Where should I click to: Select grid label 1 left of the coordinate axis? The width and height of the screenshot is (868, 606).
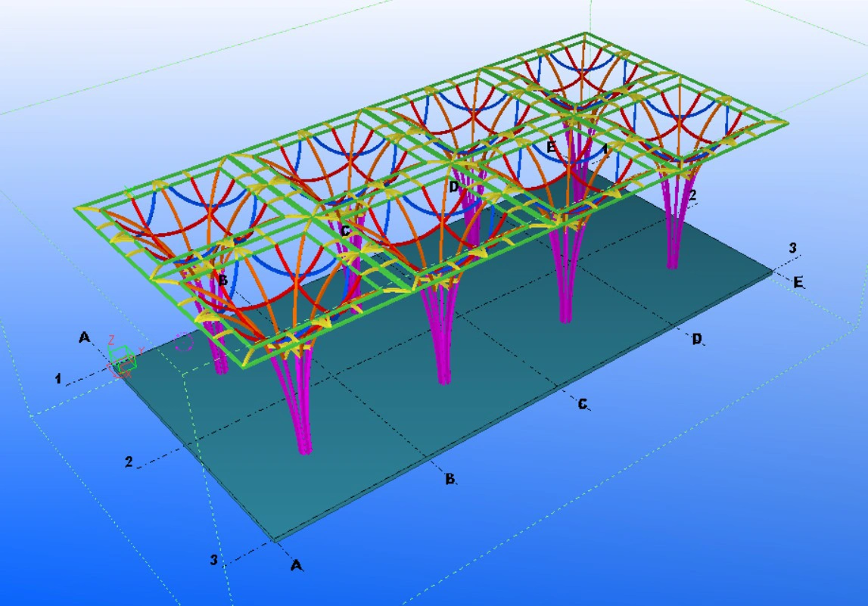pos(58,379)
